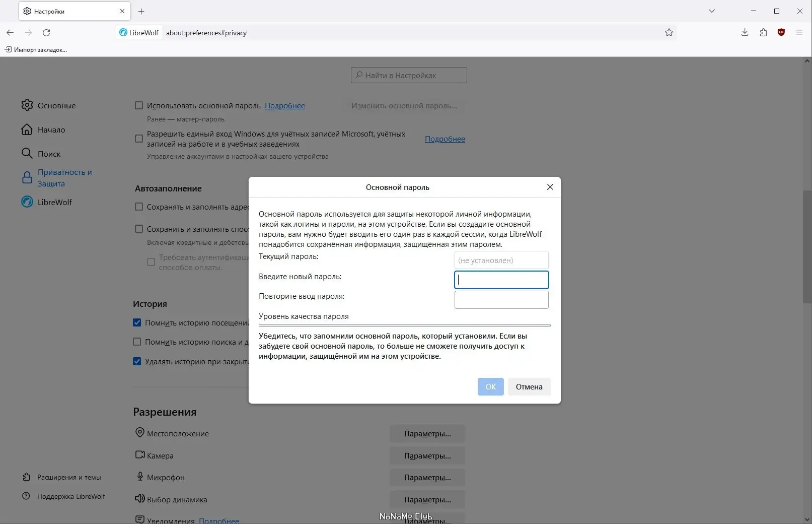812x524 pixels.
Task: Close the Основной пароль dialog with X
Action: tap(550, 187)
